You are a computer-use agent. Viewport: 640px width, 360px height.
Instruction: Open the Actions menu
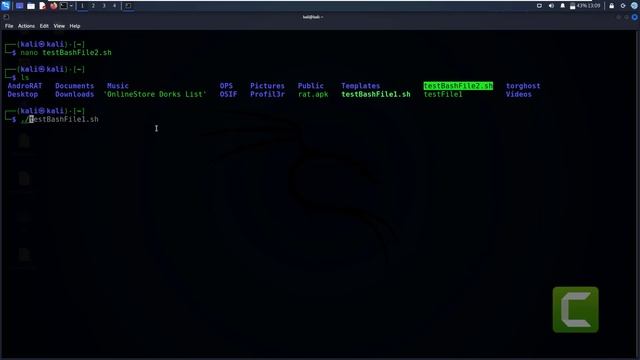pos(26,26)
